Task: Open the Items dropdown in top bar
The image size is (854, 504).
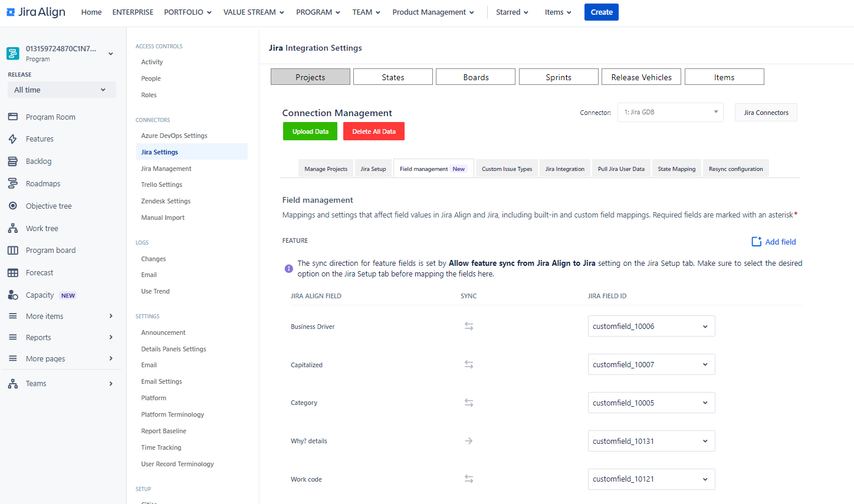Action: 558,12
